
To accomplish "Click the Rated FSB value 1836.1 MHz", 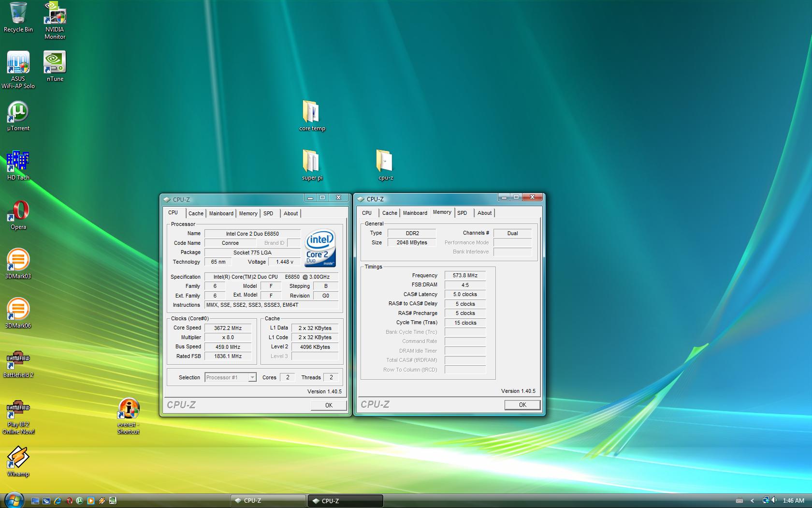I will coord(228,356).
